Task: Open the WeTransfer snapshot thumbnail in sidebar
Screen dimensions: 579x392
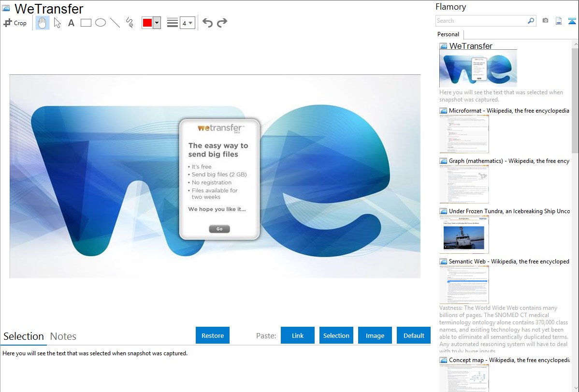Action: pos(478,68)
